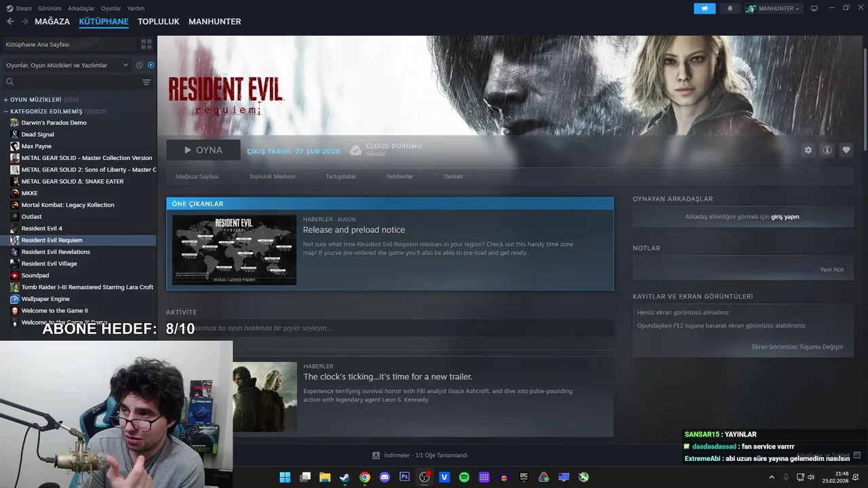Open the Destek link
868x488 pixels.
[454, 176]
